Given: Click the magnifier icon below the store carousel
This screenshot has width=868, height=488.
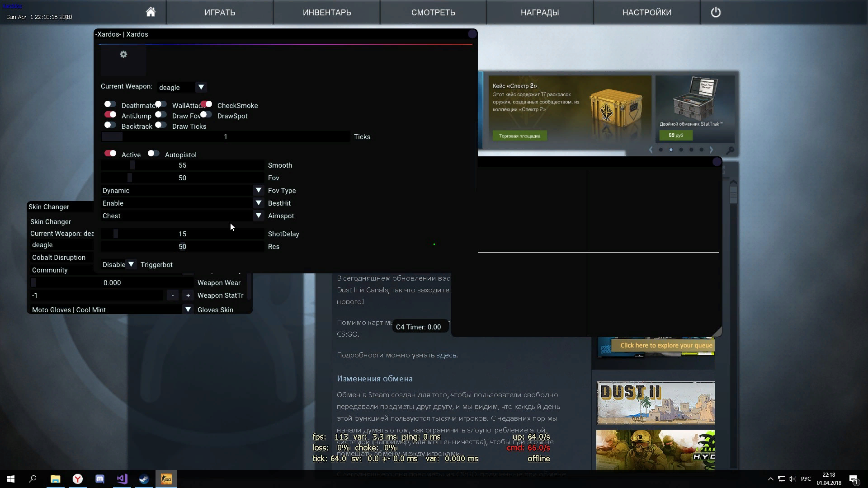Looking at the screenshot, I should (x=730, y=150).
